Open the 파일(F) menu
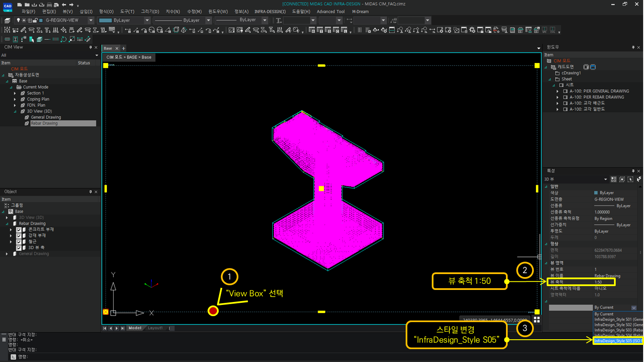 (x=28, y=12)
